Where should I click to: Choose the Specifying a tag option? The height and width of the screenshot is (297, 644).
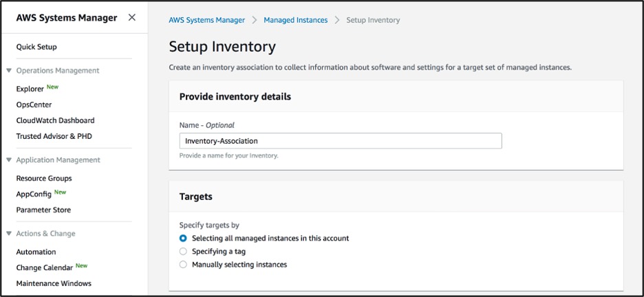[183, 251]
